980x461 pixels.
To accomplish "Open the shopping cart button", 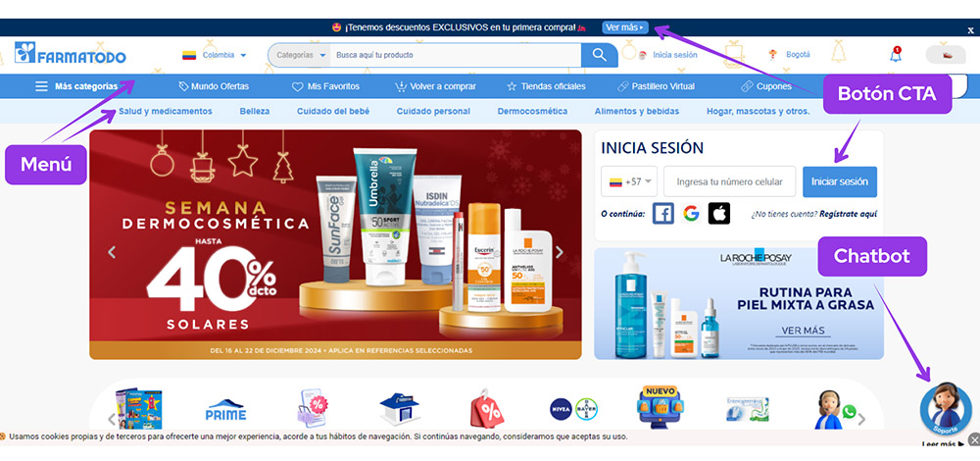I will [x=948, y=55].
